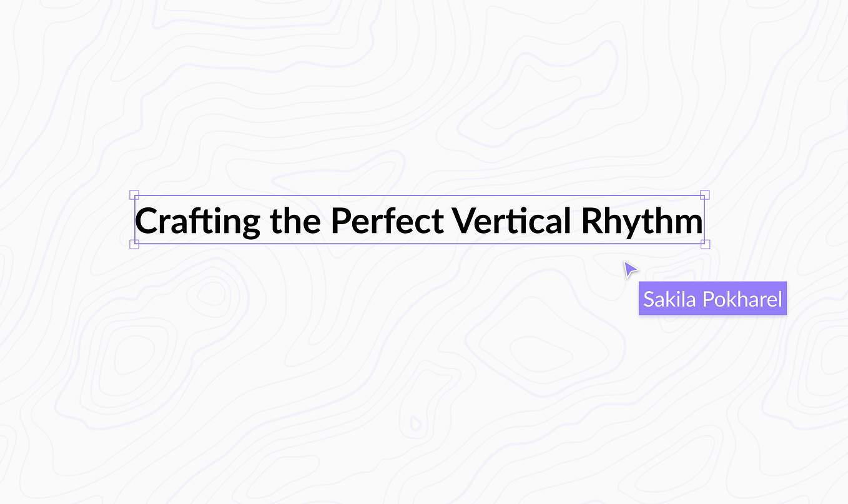848x504 pixels.
Task: Click the bottom-left corner handle of the text box
Action: coord(134,244)
